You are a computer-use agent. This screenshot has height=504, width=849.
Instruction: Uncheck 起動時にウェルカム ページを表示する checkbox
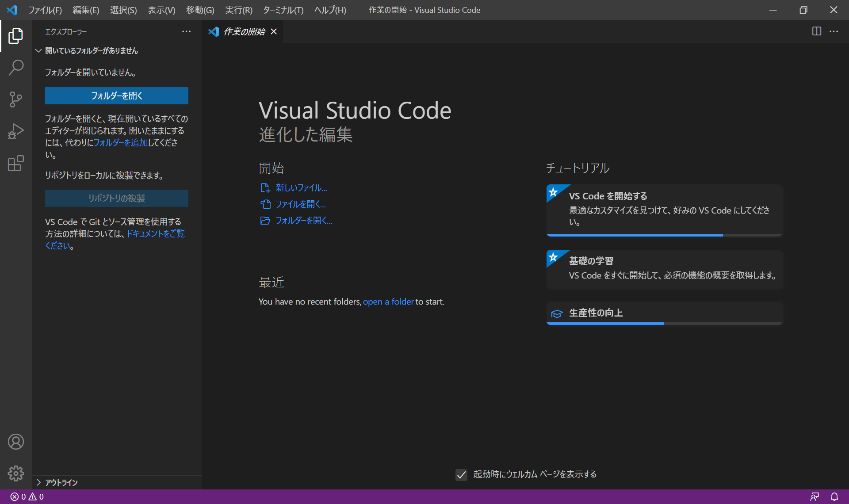click(x=461, y=474)
